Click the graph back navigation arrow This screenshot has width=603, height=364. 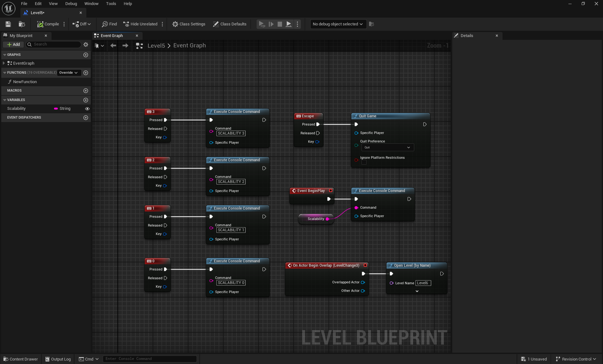[113, 46]
